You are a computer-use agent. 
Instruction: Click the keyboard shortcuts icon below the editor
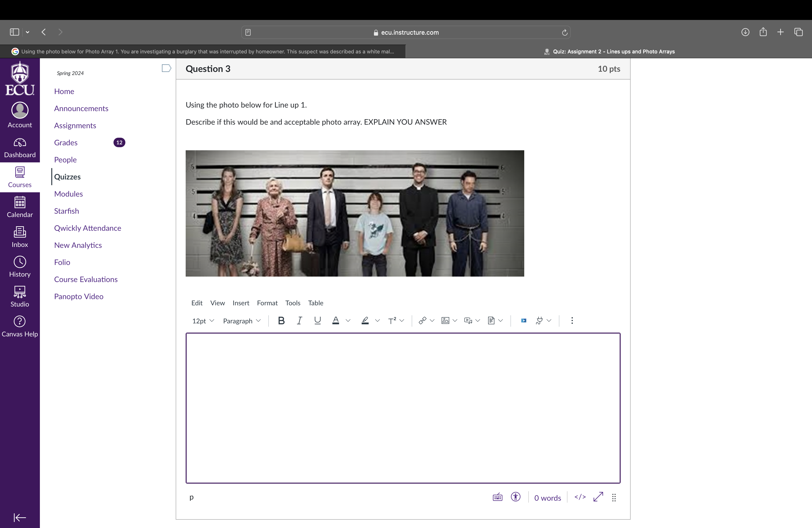coord(497,497)
